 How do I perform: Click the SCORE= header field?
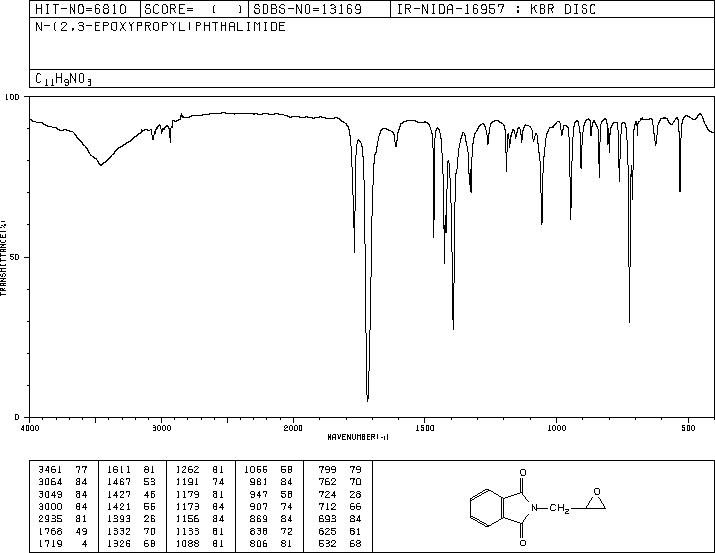(194, 9)
